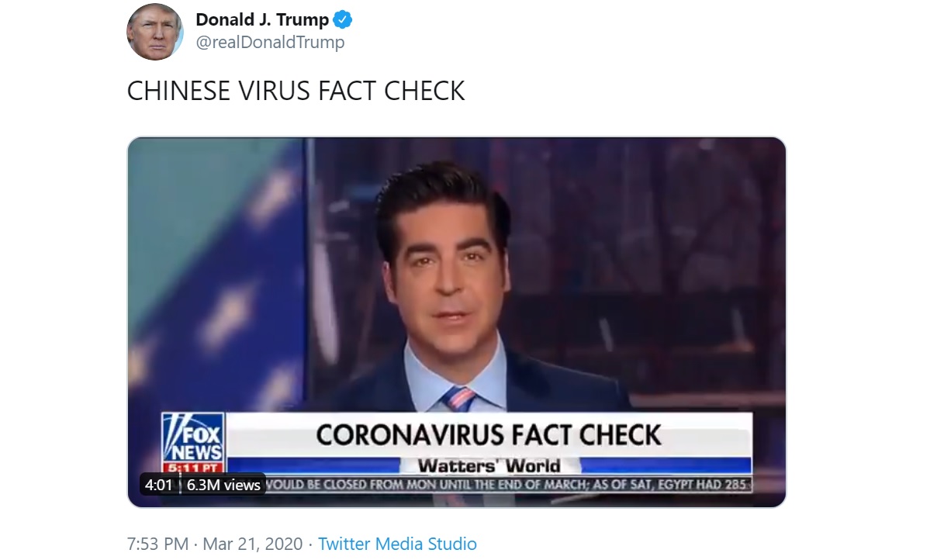Play the embedded Fox News video
The height and width of the screenshot is (560, 937).
click(456, 322)
